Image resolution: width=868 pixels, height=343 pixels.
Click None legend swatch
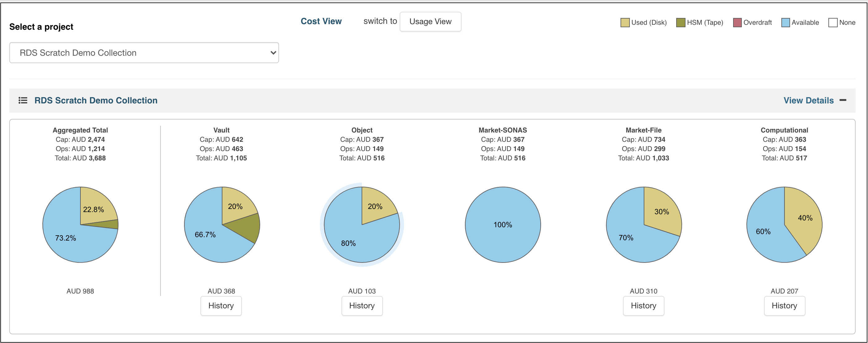pyautogui.click(x=833, y=23)
